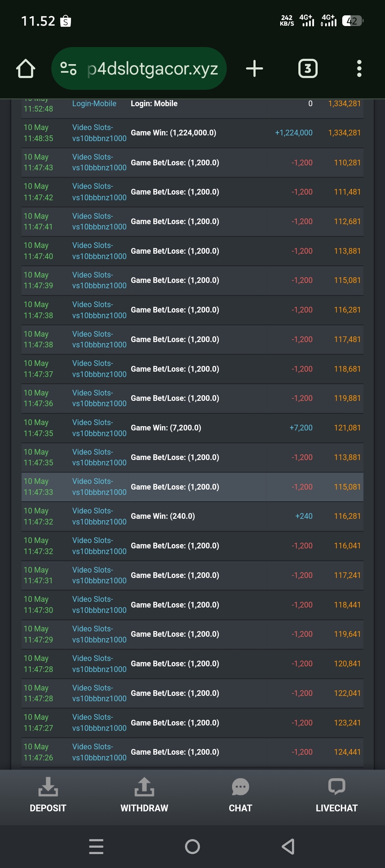Open the Chat bubble icon

coord(241,786)
